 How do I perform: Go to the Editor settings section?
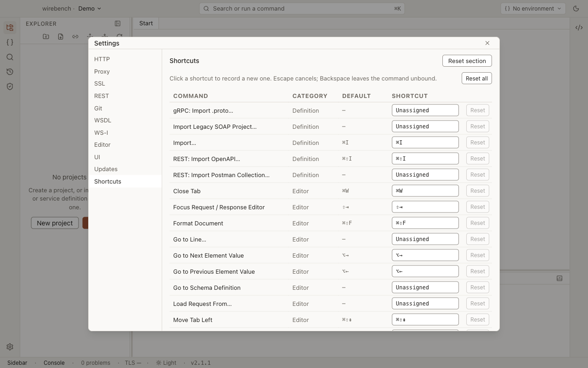tap(125, 144)
